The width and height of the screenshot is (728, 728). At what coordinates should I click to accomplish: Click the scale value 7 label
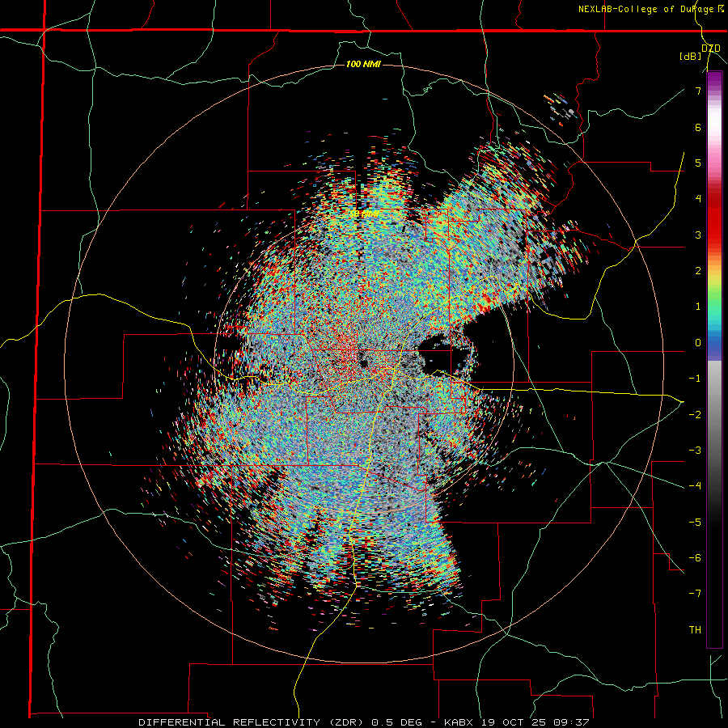[x=698, y=91]
